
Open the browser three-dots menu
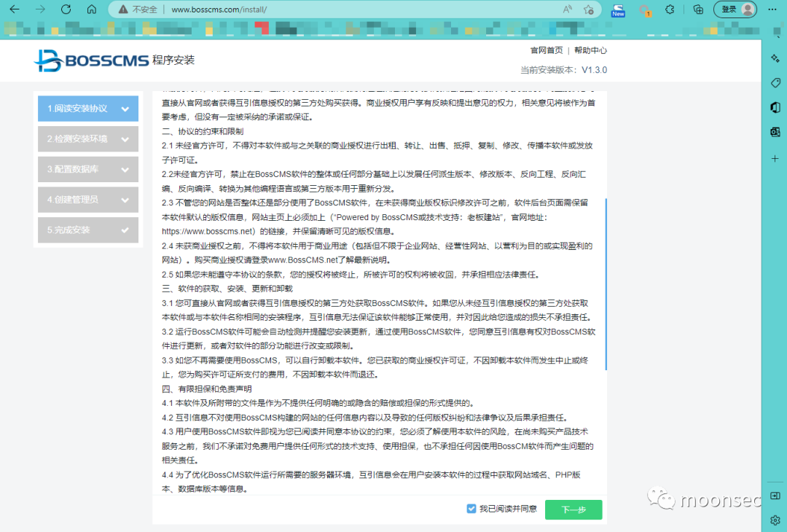pos(772,9)
